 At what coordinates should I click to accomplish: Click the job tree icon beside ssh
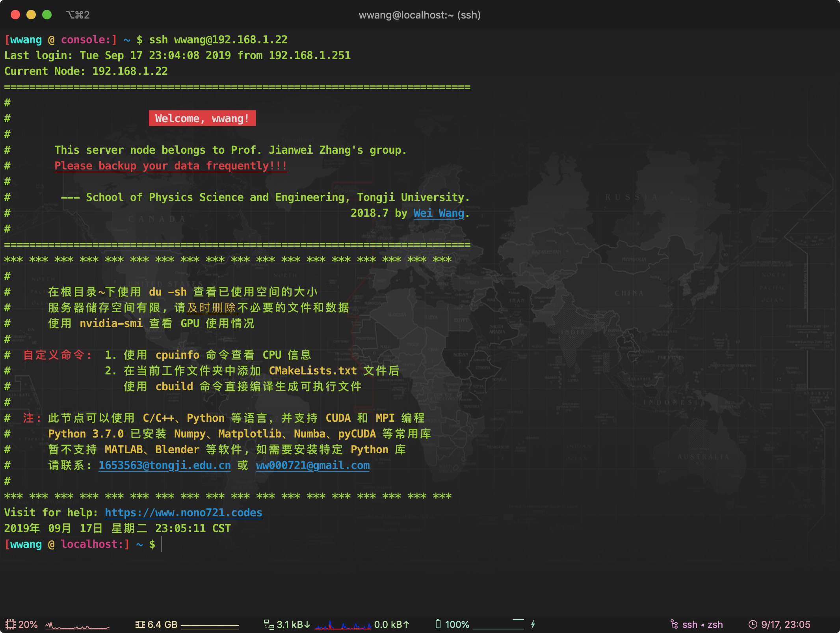(674, 624)
